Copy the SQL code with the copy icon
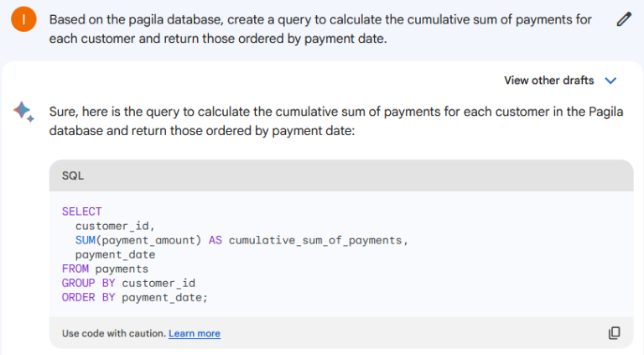Screen dimensions: 644x355 point(614,333)
